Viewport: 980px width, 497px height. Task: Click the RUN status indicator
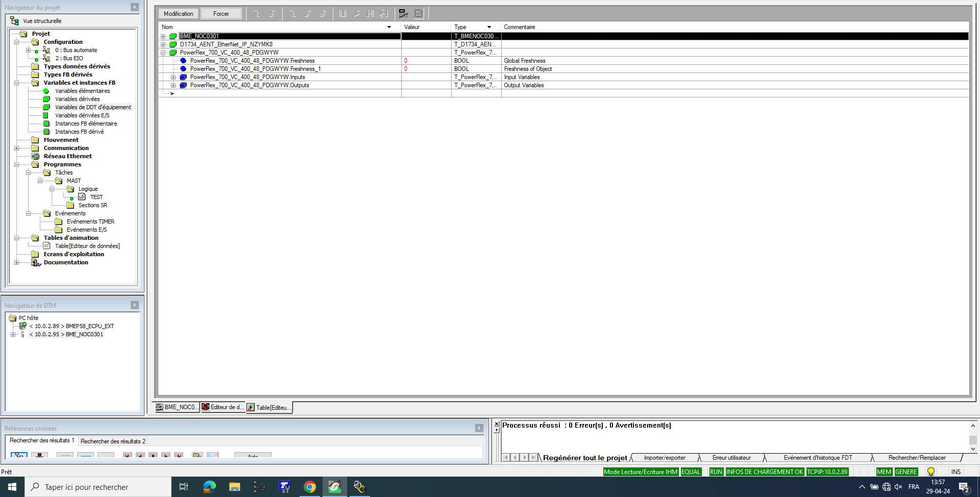tap(716, 472)
